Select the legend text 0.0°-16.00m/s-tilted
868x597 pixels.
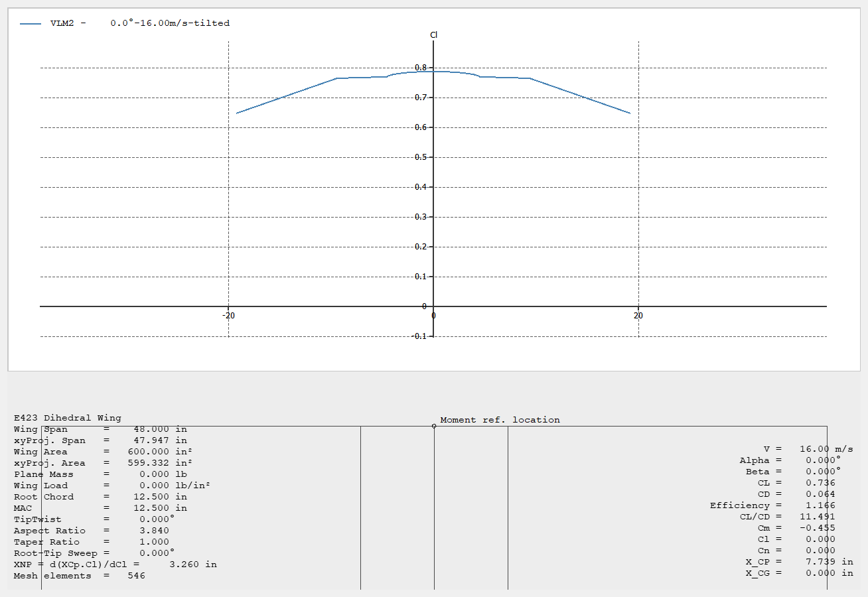pos(169,23)
